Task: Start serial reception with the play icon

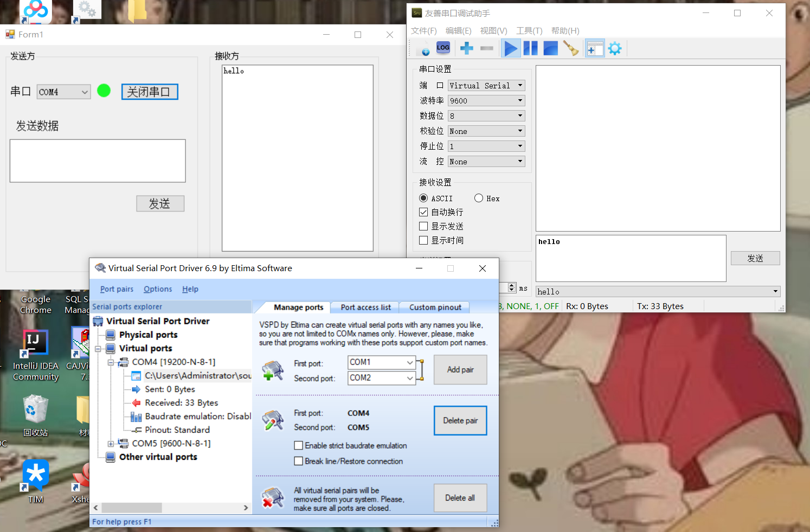Action: tap(510, 48)
